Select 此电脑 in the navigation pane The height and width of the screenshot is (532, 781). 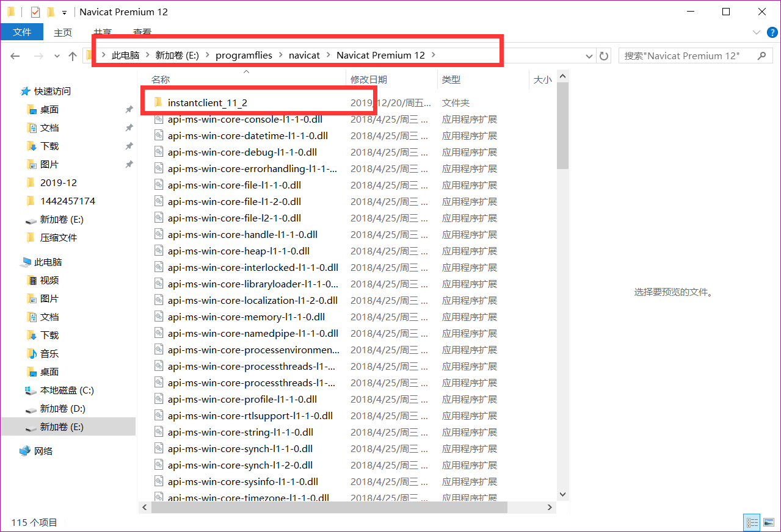point(48,262)
